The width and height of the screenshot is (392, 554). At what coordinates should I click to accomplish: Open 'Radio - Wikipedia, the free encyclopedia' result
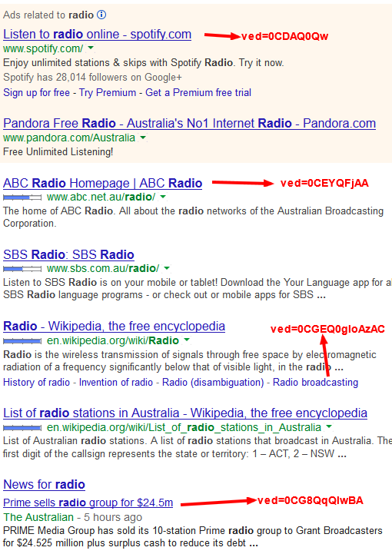[x=115, y=326]
